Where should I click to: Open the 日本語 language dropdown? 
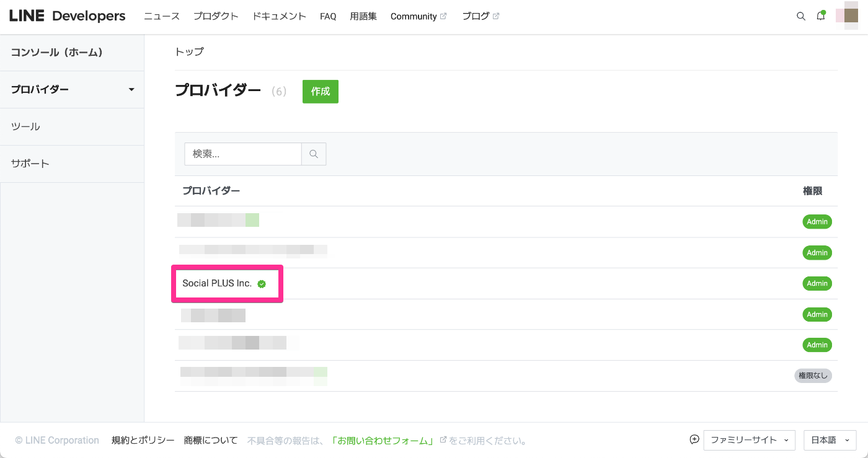tap(830, 440)
